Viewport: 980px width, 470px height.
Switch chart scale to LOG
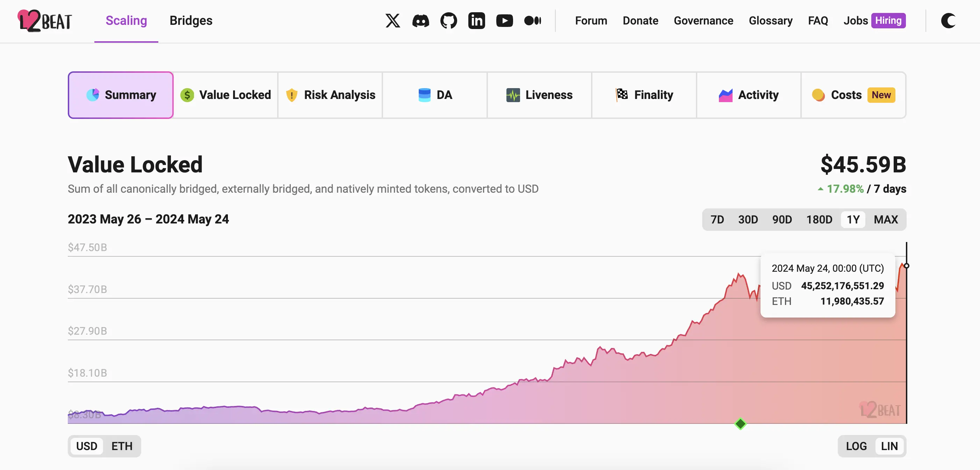tap(856, 446)
